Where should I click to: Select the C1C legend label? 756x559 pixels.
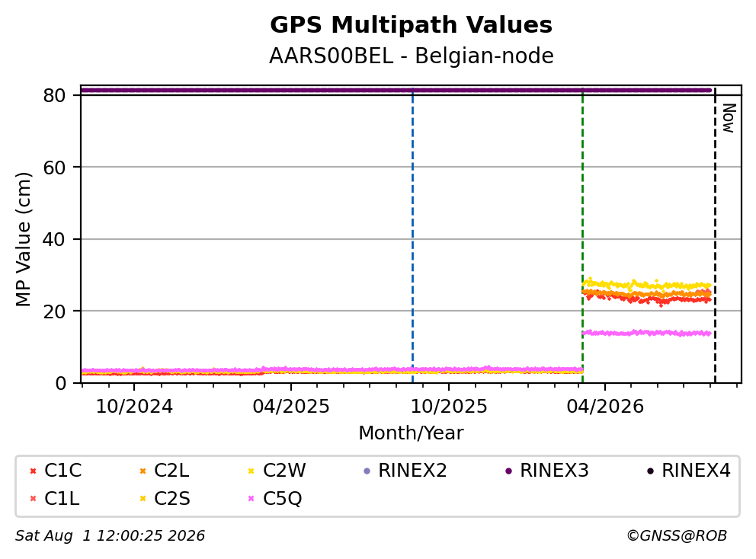(x=62, y=471)
